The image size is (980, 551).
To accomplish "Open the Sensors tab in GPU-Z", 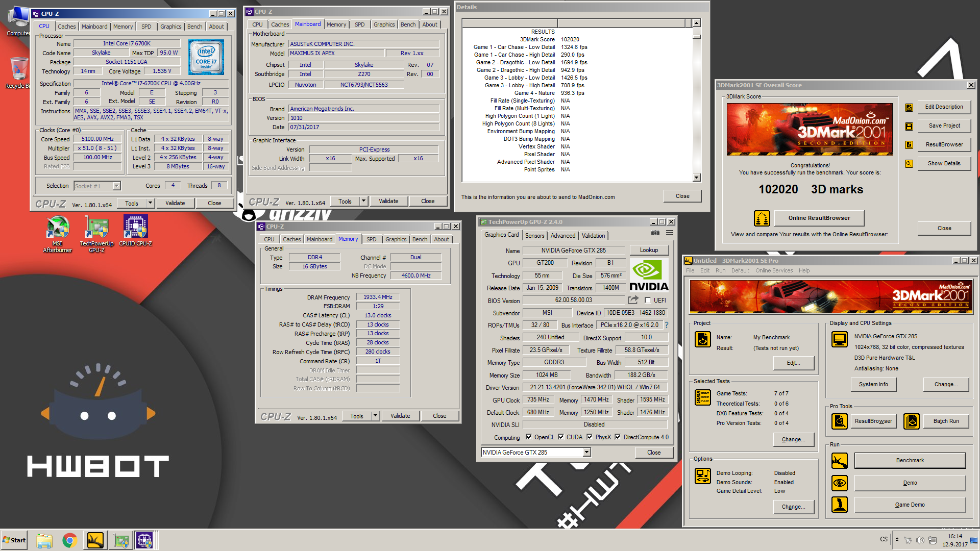I will click(x=534, y=236).
